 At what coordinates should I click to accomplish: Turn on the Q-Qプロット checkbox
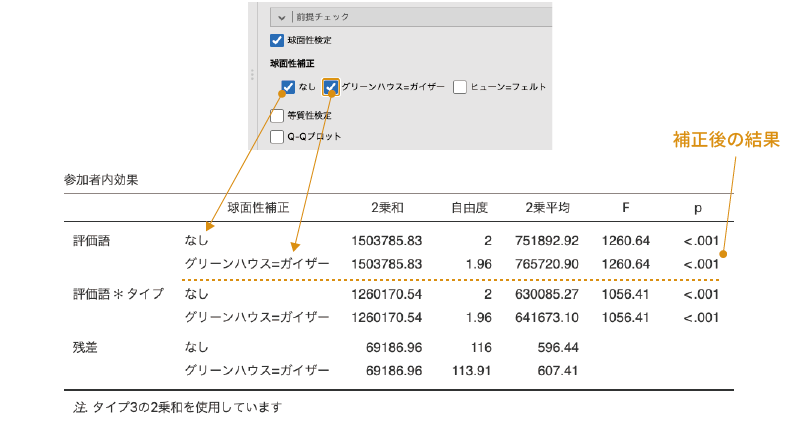[277, 136]
